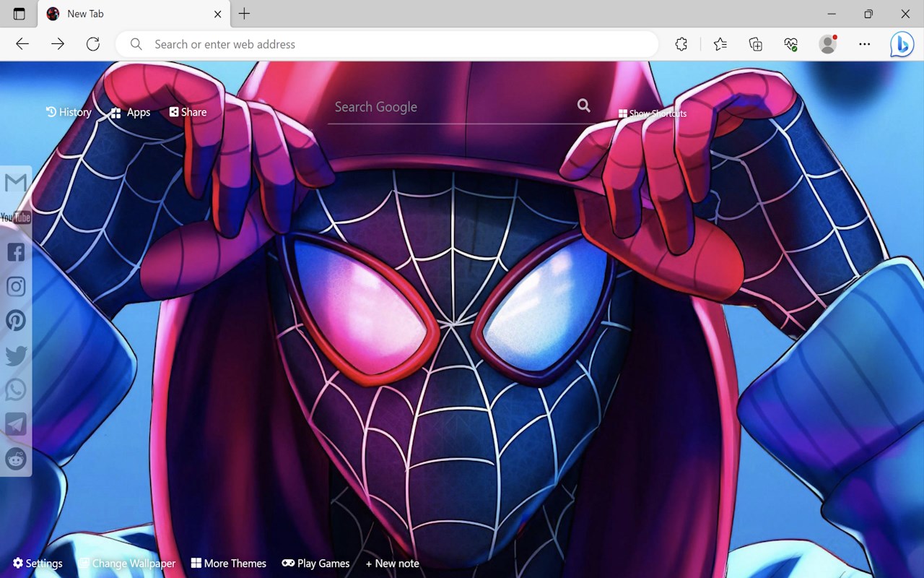Refresh the current page
Image resolution: width=924 pixels, height=578 pixels.
pyautogui.click(x=93, y=44)
